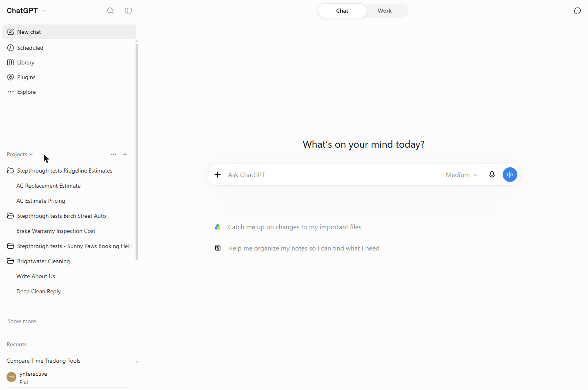The image size is (588, 390).
Task: Collapse Stepthrough tests Birch Street Auto folder
Action: click(11, 216)
